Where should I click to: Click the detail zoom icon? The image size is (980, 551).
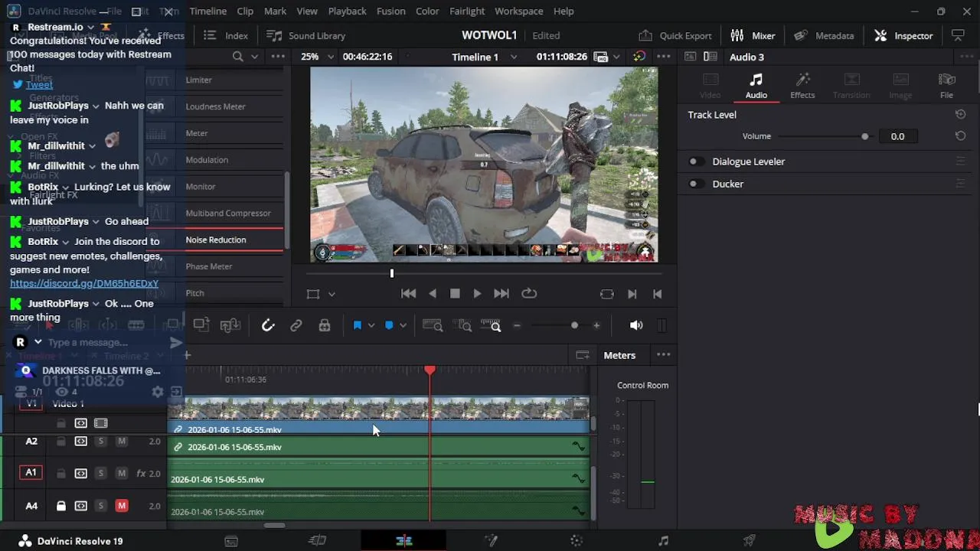coord(462,325)
